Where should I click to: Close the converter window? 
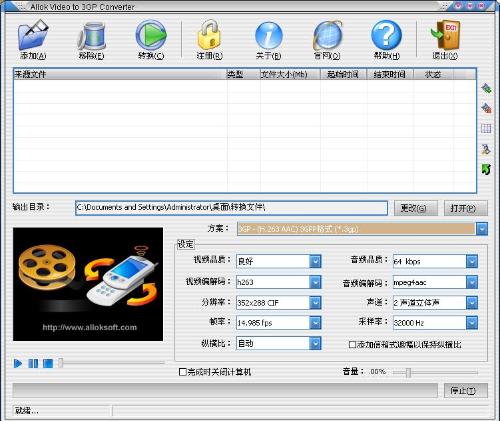[482, 6]
